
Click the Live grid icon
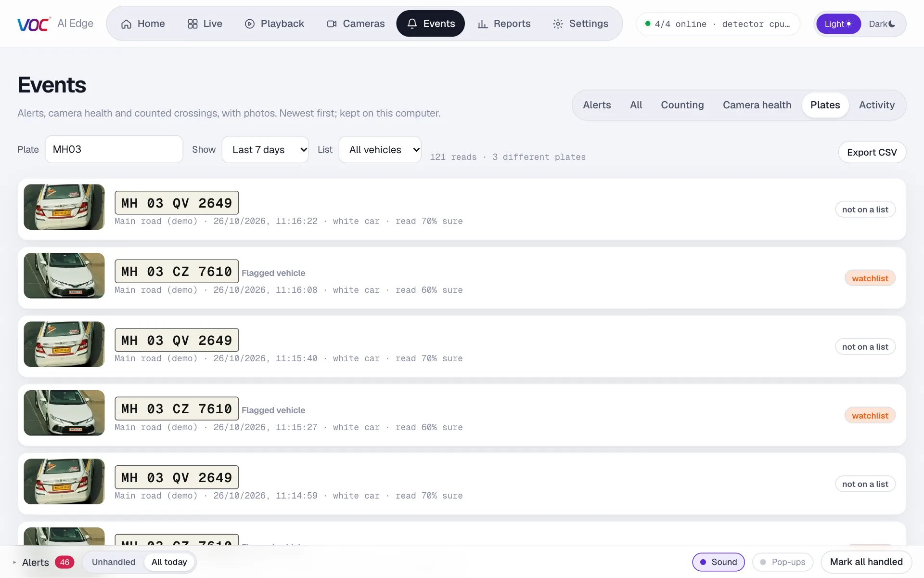pyautogui.click(x=192, y=24)
